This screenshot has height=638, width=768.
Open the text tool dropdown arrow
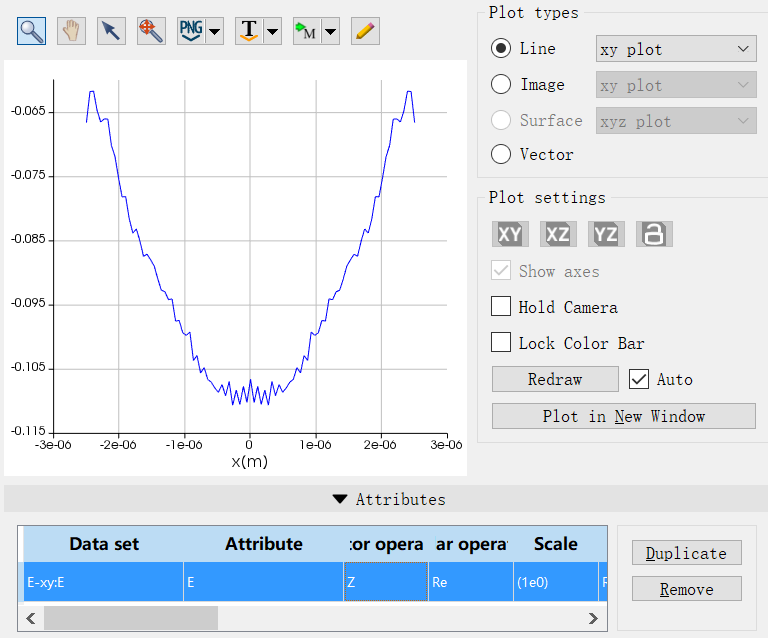pos(272,31)
